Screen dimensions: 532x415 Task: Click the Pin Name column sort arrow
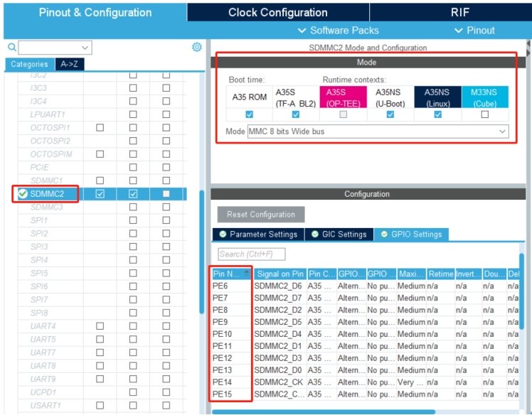click(246, 274)
